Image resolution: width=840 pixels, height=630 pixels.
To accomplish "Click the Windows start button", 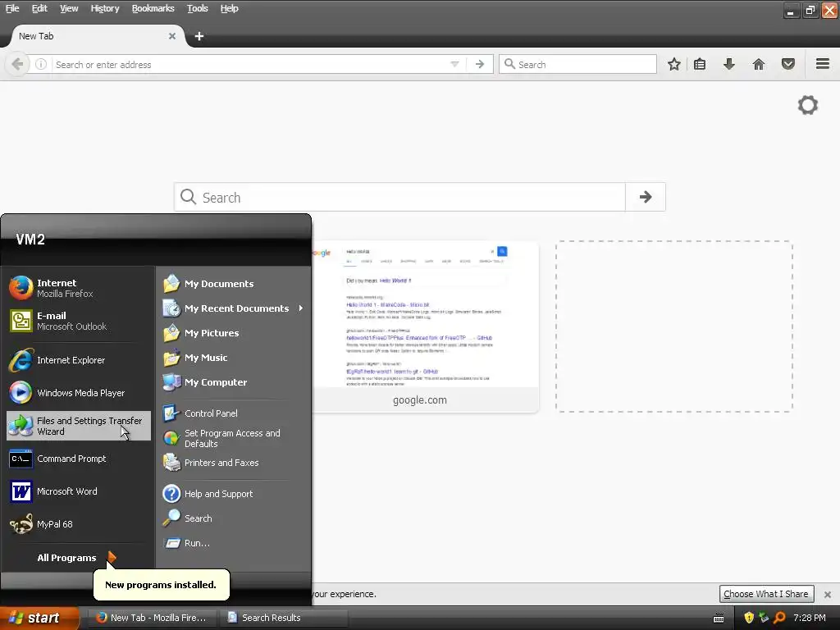I will coord(39,618).
